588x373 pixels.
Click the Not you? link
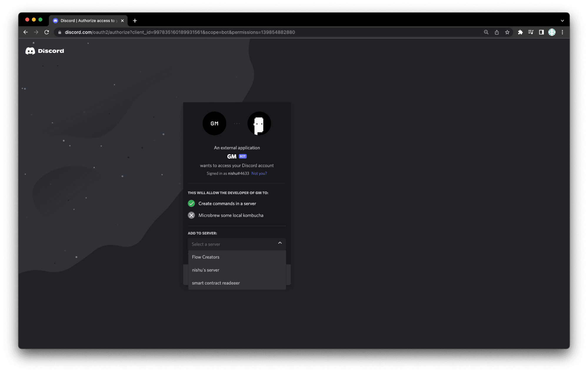(259, 173)
